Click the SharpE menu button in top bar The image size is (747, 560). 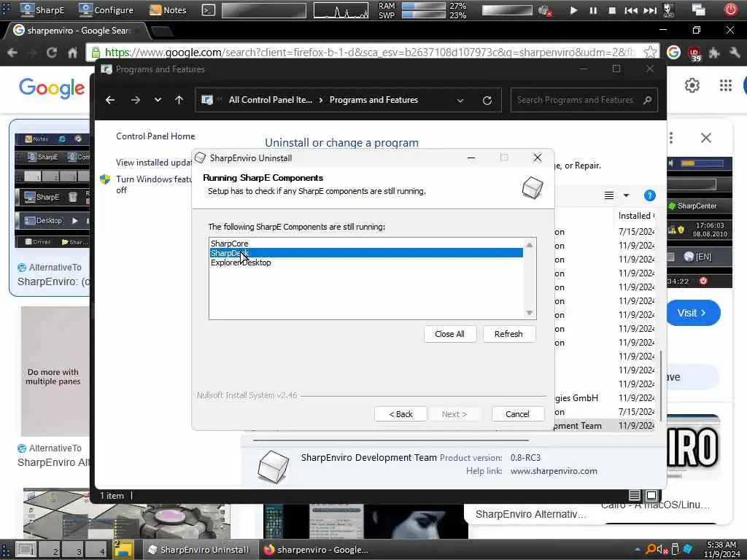coord(42,9)
